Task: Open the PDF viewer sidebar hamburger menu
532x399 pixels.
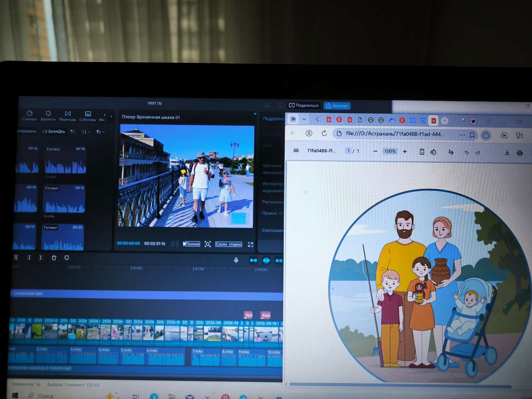Action: click(296, 150)
